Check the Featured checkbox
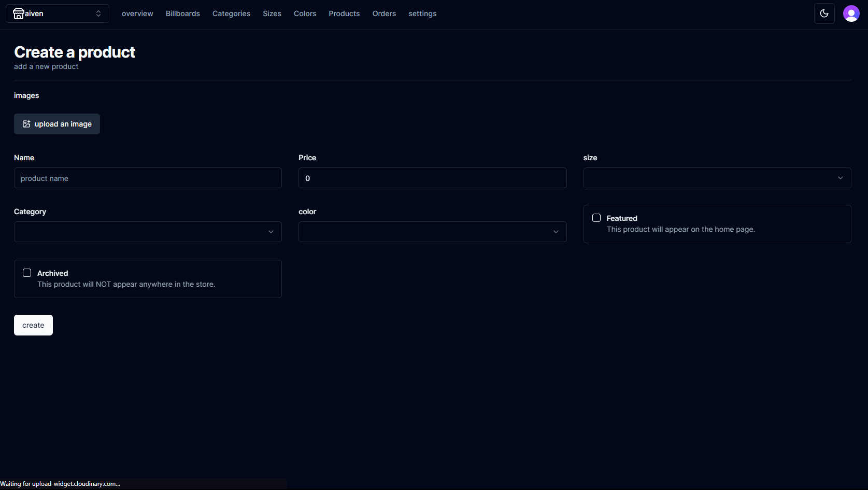This screenshot has height=490, width=868. point(596,218)
